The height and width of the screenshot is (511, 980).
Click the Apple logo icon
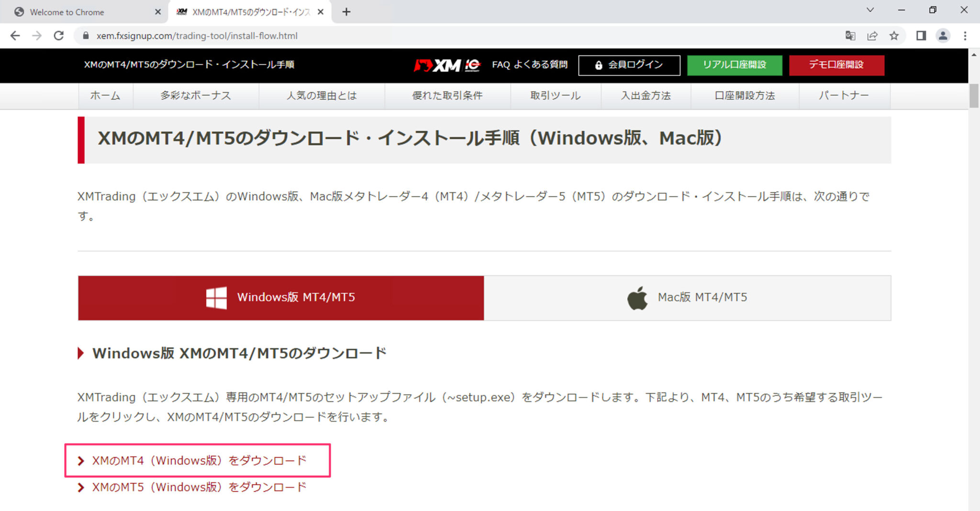[x=637, y=298]
